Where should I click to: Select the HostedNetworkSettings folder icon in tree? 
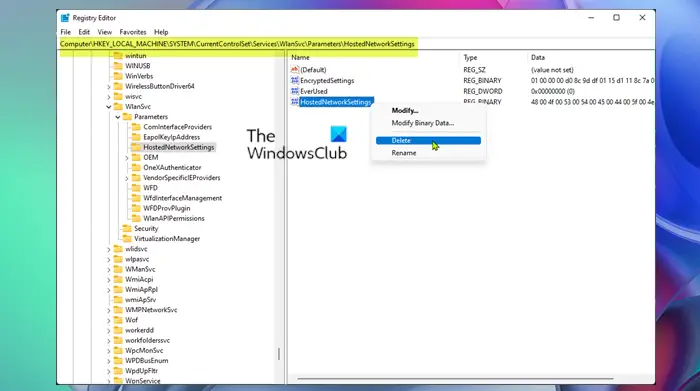click(x=136, y=147)
